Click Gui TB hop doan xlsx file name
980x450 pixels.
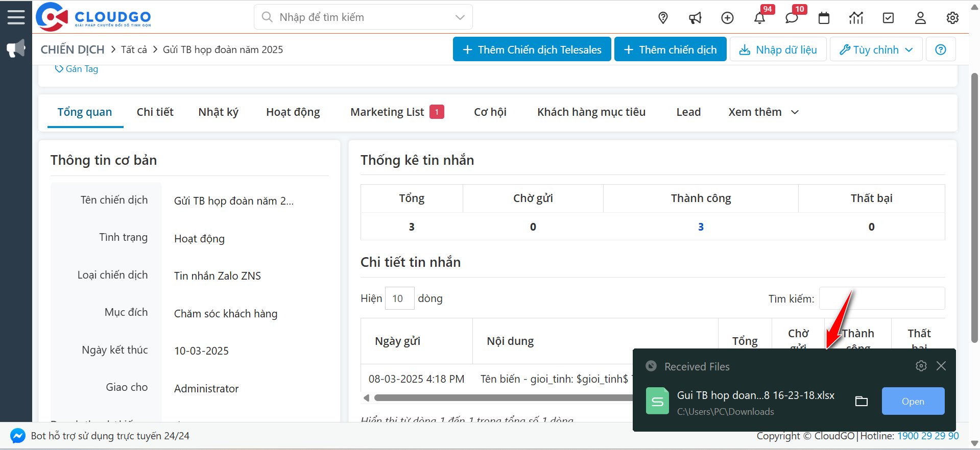point(756,395)
